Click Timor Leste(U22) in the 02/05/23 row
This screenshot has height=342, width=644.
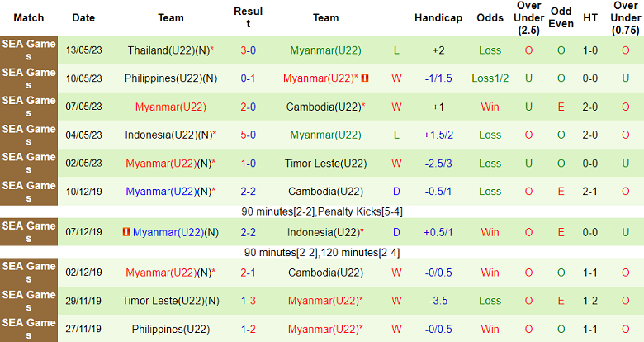325,163
